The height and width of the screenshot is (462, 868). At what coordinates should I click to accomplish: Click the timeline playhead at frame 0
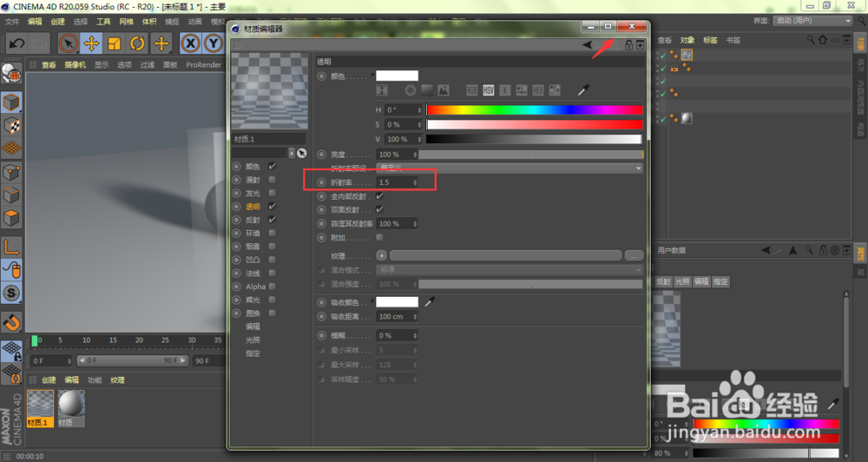[35, 340]
